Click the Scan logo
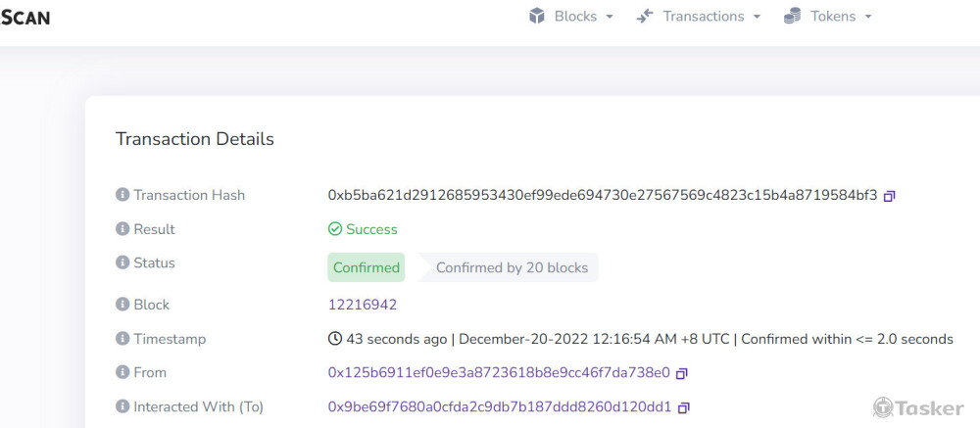The height and width of the screenshot is (428, 980). click(25, 17)
